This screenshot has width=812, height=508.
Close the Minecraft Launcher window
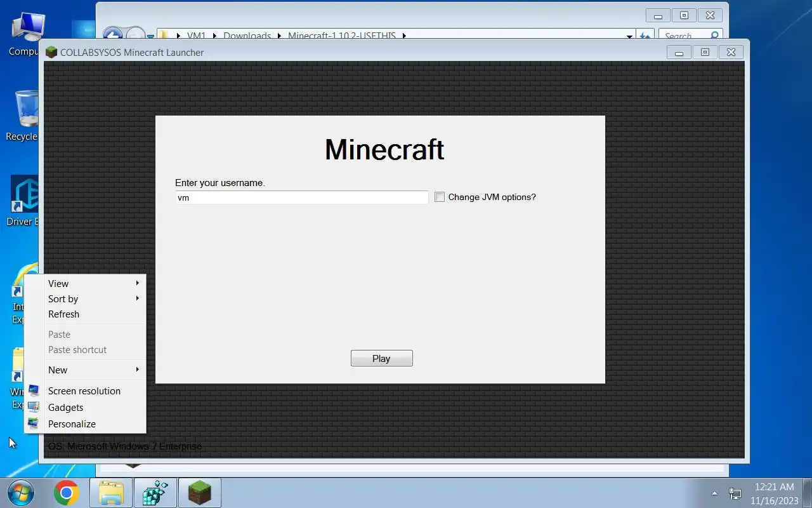pyautogui.click(x=731, y=53)
